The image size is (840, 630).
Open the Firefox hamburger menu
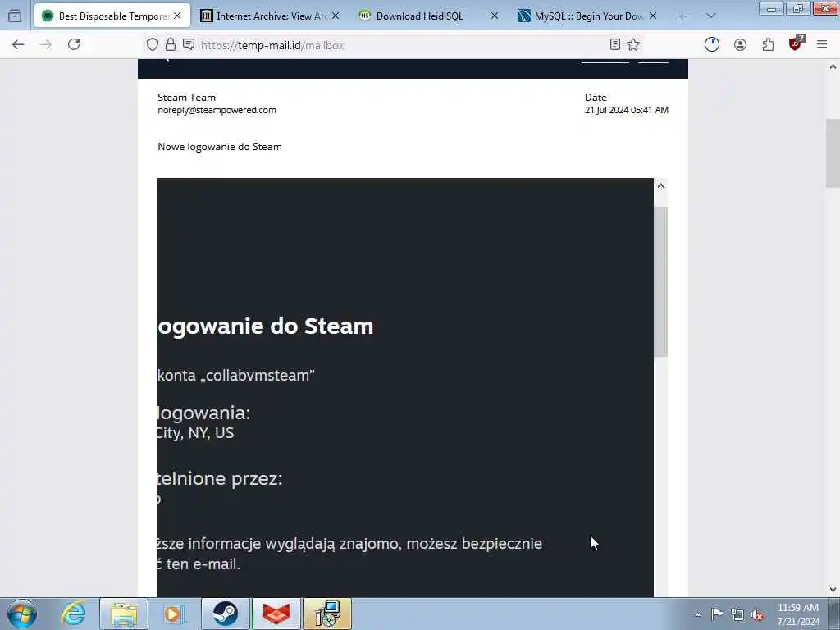(x=822, y=45)
